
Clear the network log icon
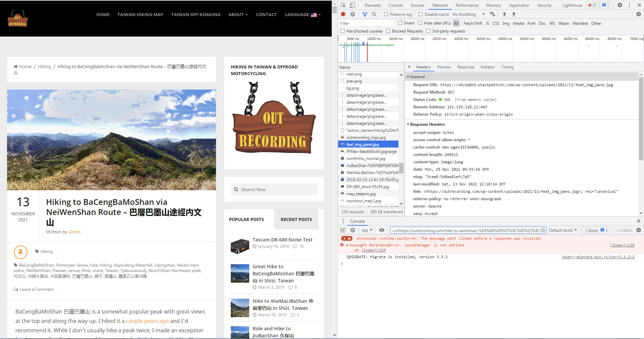353,14
